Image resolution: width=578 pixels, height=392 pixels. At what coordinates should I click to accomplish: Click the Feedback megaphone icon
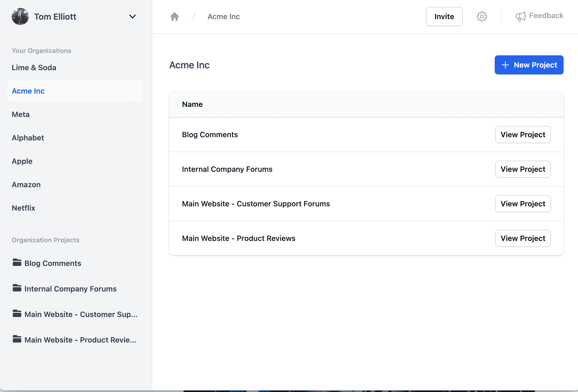[x=521, y=16]
